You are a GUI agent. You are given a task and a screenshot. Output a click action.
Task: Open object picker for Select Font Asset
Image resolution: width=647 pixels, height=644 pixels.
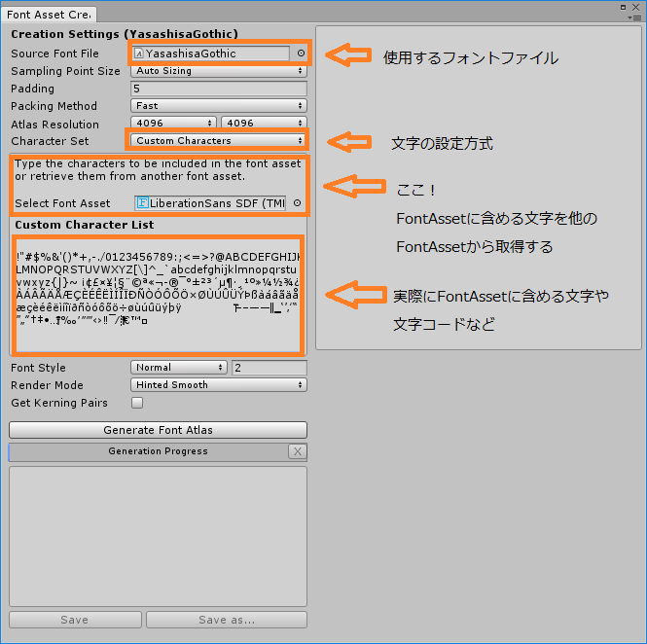[x=297, y=203]
